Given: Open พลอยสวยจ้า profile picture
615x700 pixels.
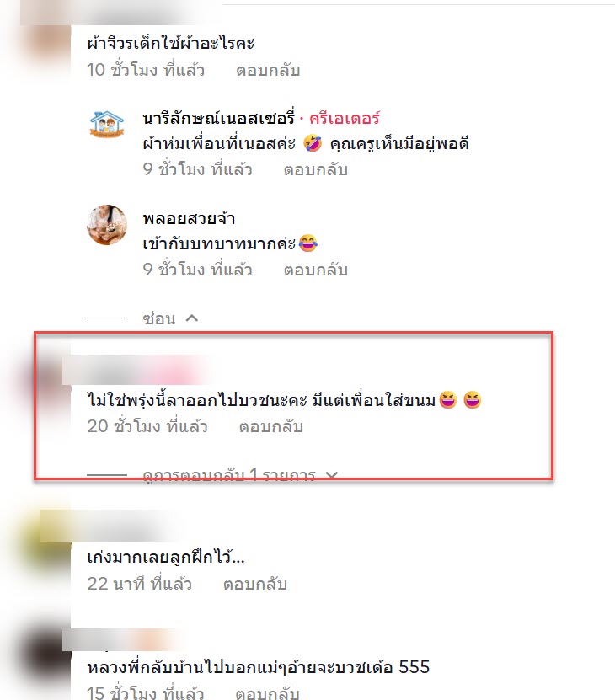Looking at the screenshot, I should click(x=107, y=225).
